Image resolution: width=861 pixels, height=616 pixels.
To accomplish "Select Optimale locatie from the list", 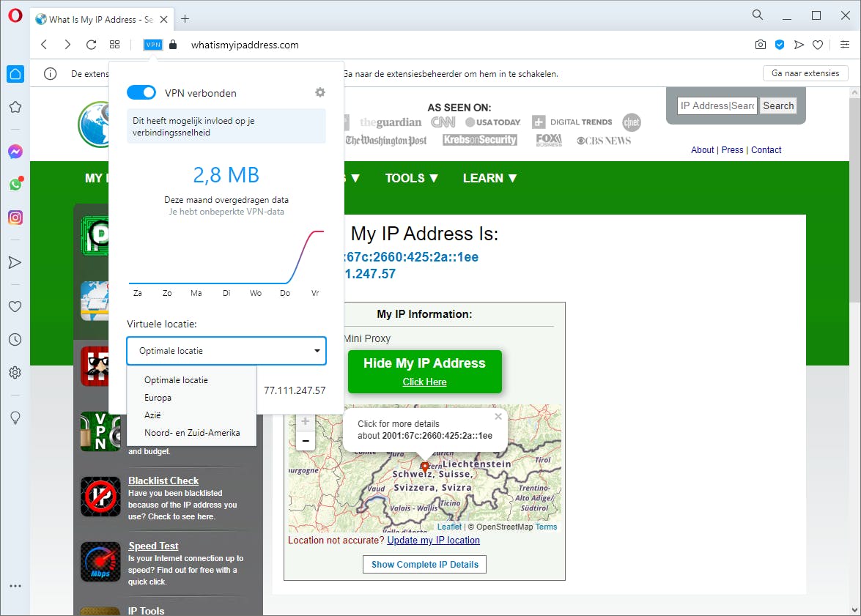I will pyautogui.click(x=177, y=380).
